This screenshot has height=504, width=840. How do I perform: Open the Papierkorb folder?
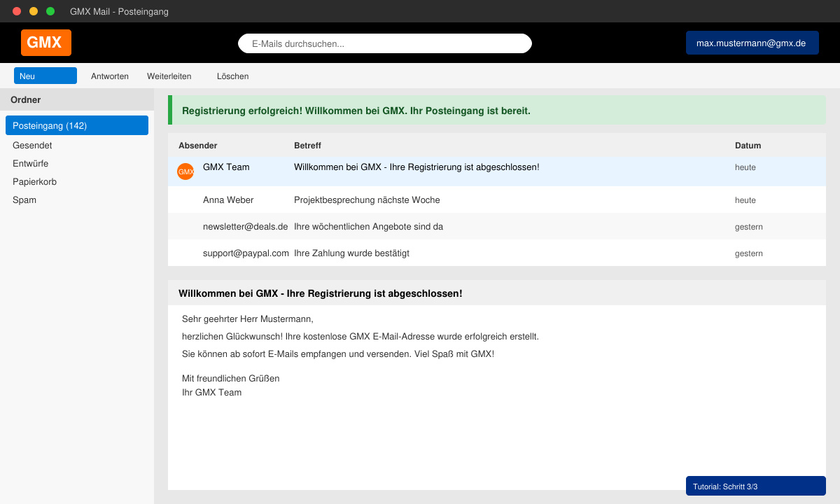(34, 182)
